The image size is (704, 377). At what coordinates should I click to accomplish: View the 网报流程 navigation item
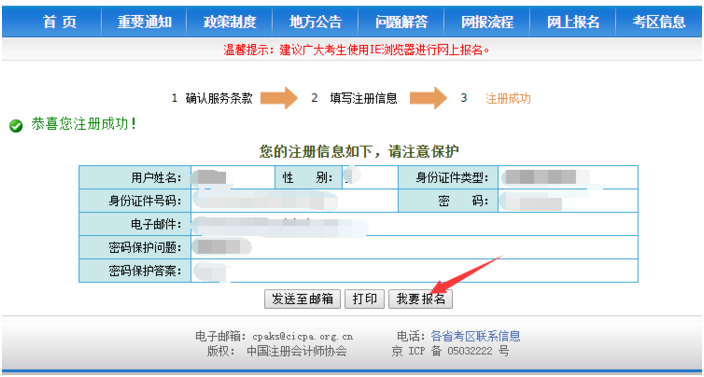[x=487, y=22]
